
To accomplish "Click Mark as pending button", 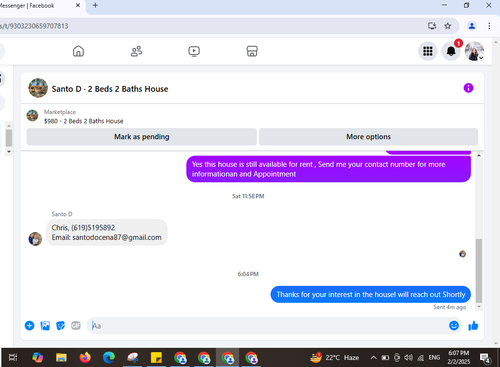I will pos(142,137).
